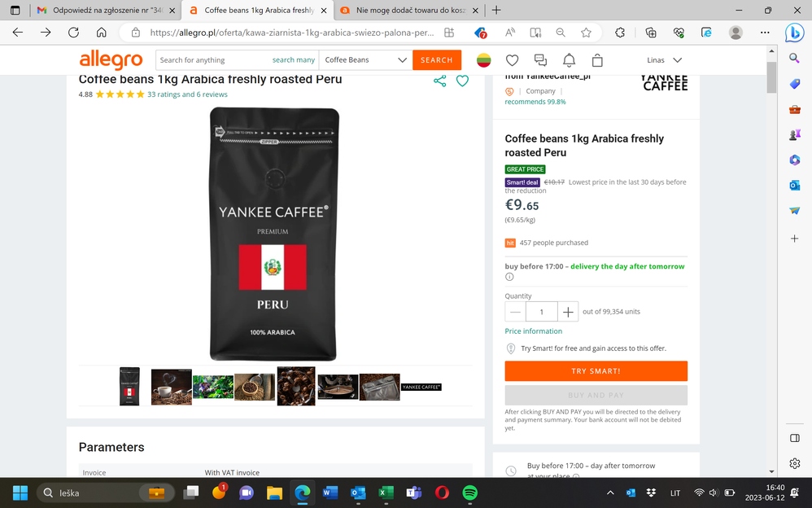Click the BUY AND PAY button
This screenshot has width=812, height=508.
click(x=596, y=395)
